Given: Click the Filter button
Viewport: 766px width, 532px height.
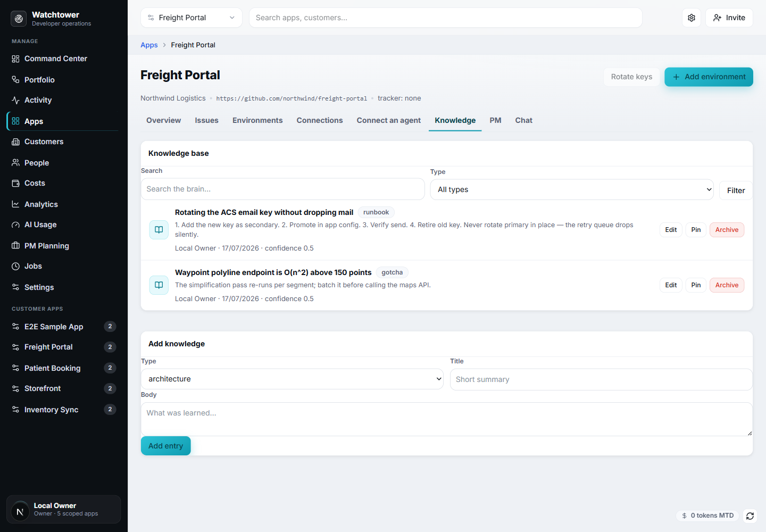Looking at the screenshot, I should (736, 190).
